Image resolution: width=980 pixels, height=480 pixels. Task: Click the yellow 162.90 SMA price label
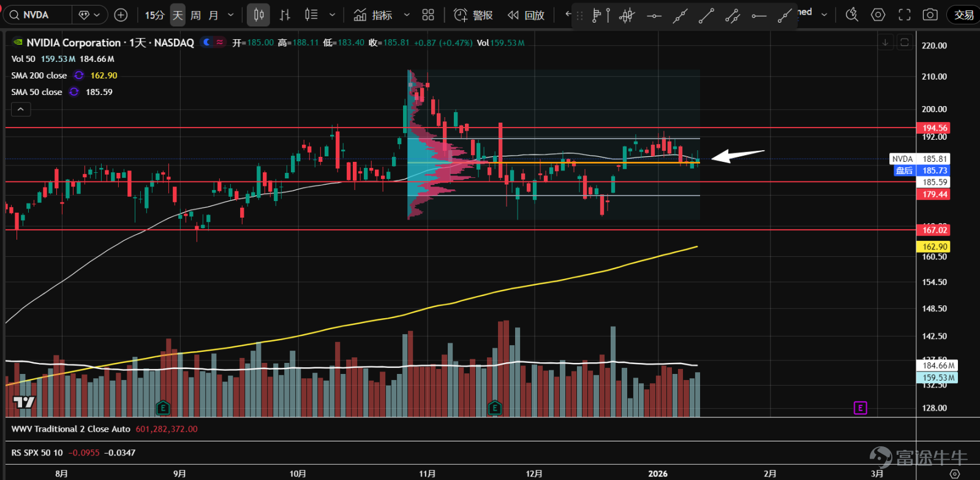click(933, 246)
